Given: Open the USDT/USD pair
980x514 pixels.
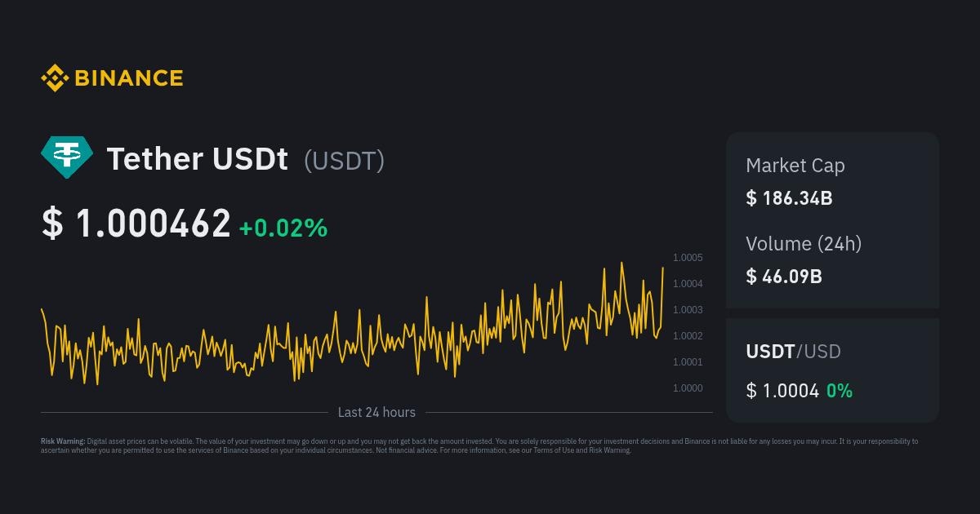Looking at the screenshot, I should coord(794,352).
